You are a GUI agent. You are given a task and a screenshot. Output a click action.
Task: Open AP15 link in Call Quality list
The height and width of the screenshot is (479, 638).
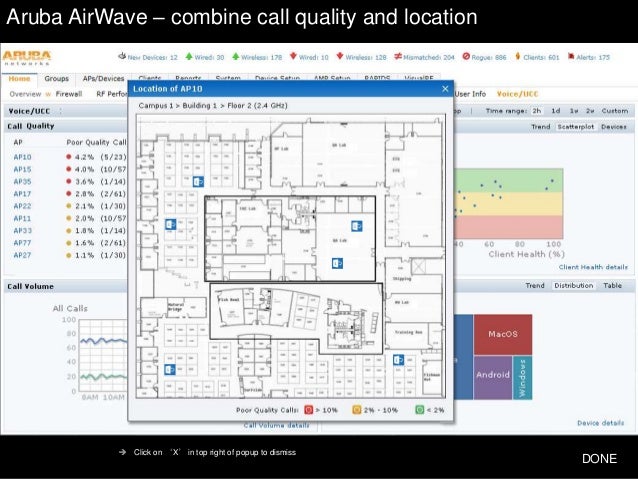click(x=22, y=169)
